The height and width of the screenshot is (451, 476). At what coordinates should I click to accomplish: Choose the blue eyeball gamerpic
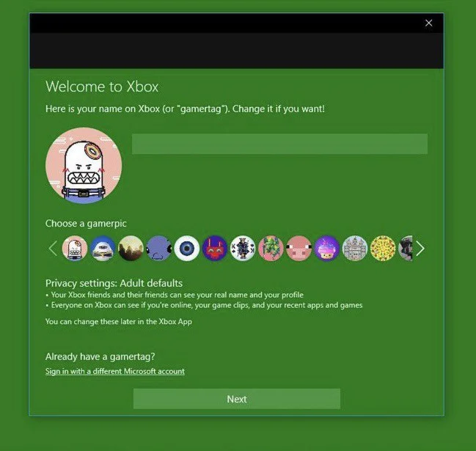coord(187,249)
